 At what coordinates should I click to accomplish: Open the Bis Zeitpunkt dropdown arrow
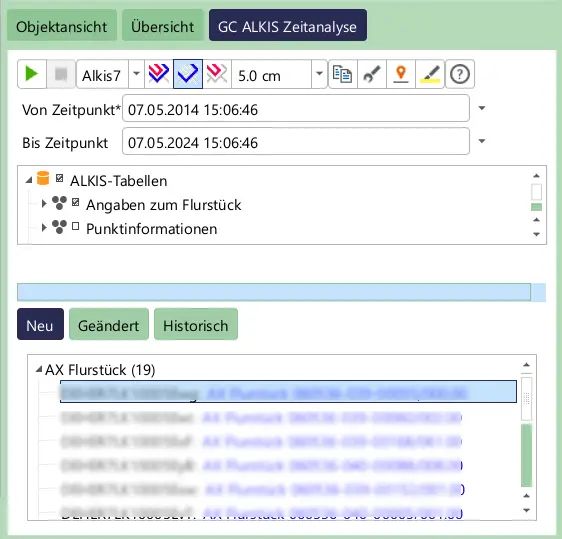482,141
